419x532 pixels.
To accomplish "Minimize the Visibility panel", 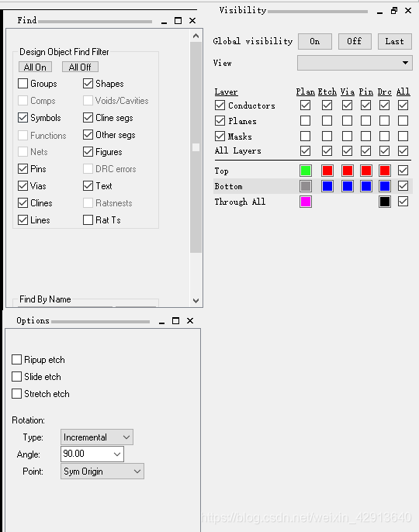I will [380, 11].
